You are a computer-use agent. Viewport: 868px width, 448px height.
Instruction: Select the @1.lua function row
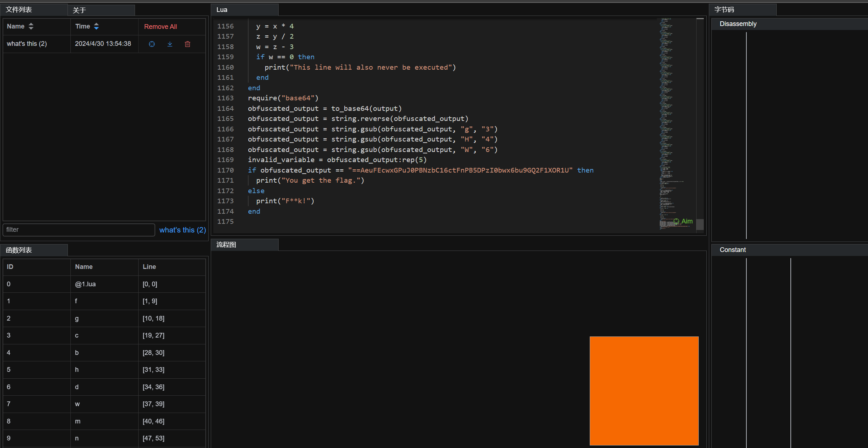(x=85, y=284)
